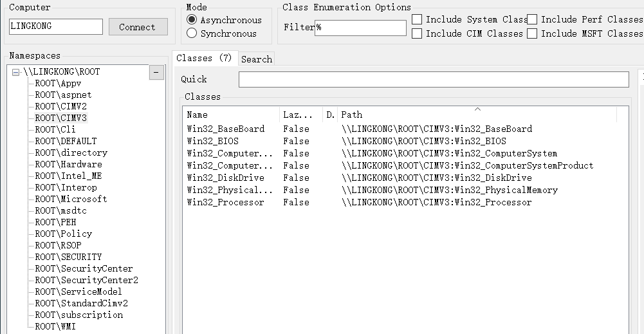Select Synchronous mode radio button
This screenshot has width=644, height=334.
192,33
